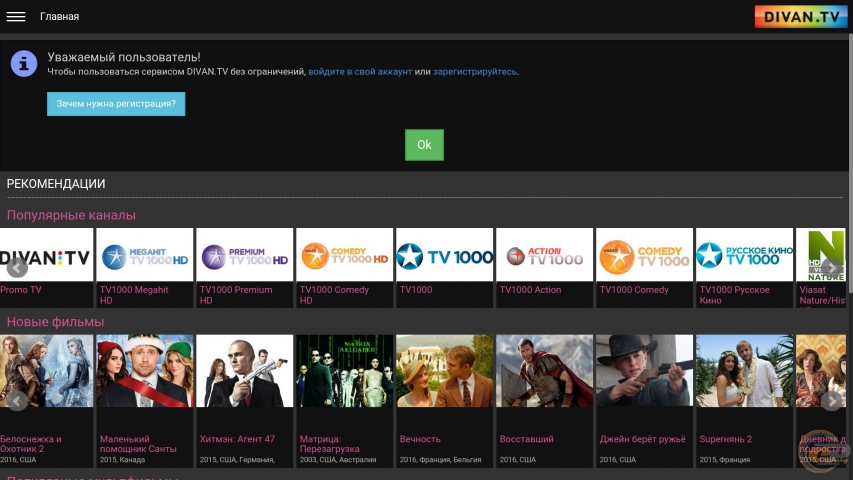Viewport: 853px width, 480px height.
Task: Open TV1000 Action channel
Action: click(545, 256)
